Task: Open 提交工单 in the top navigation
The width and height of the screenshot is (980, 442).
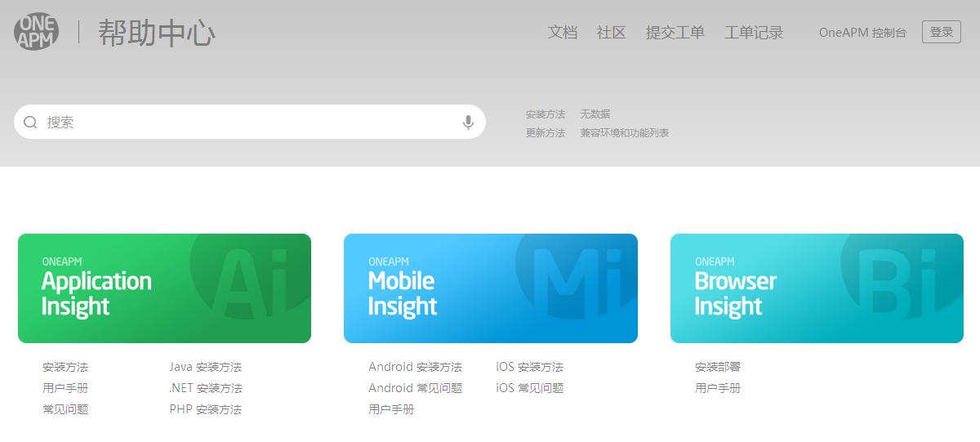Action: click(x=675, y=33)
